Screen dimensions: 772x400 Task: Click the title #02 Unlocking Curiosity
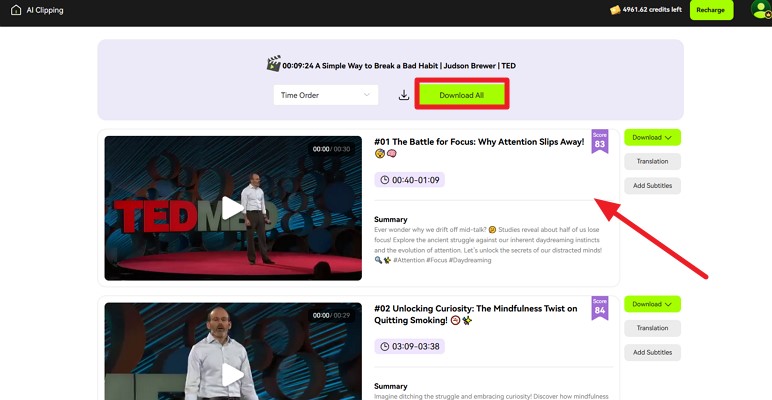476,314
